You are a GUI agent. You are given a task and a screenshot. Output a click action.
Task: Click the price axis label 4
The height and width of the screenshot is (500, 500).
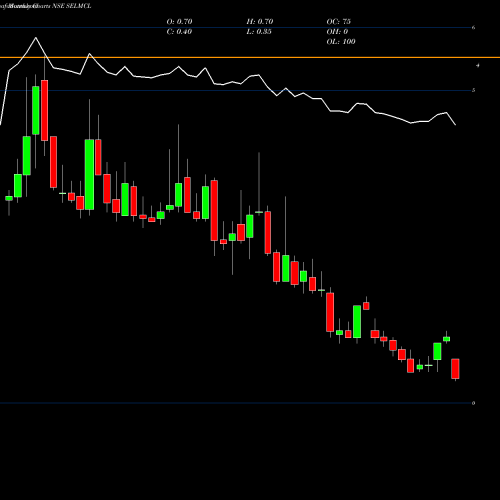[x=478, y=66]
